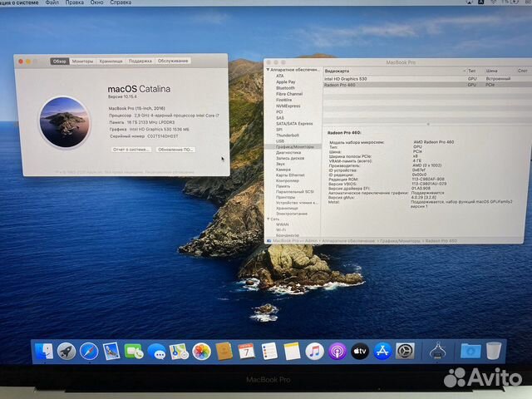The image size is (532, 399).
Task: Collapse the Аппаратное обеспечение tree section
Action: click(x=268, y=70)
